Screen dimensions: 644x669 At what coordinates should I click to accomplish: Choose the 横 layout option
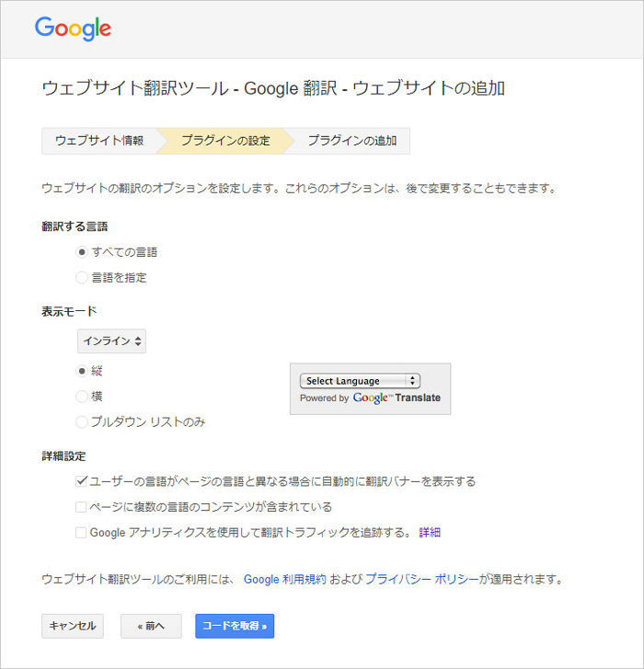(82, 397)
